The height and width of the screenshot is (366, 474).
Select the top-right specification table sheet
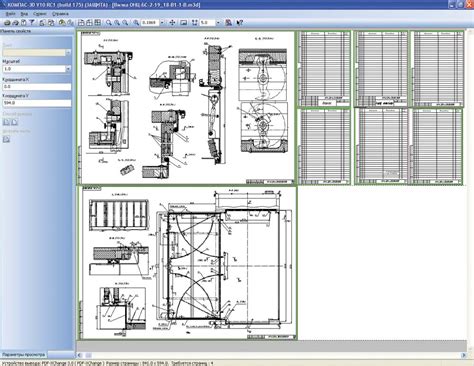(x=437, y=69)
